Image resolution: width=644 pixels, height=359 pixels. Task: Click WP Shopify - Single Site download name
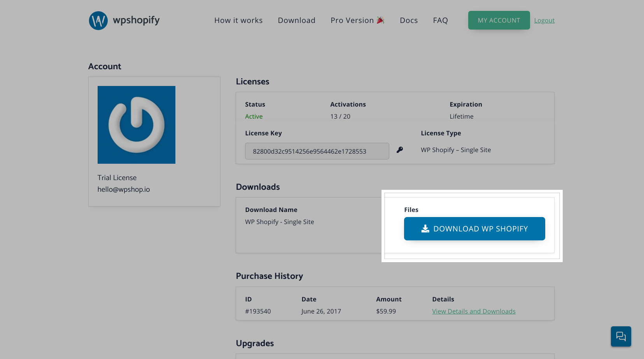(280, 222)
